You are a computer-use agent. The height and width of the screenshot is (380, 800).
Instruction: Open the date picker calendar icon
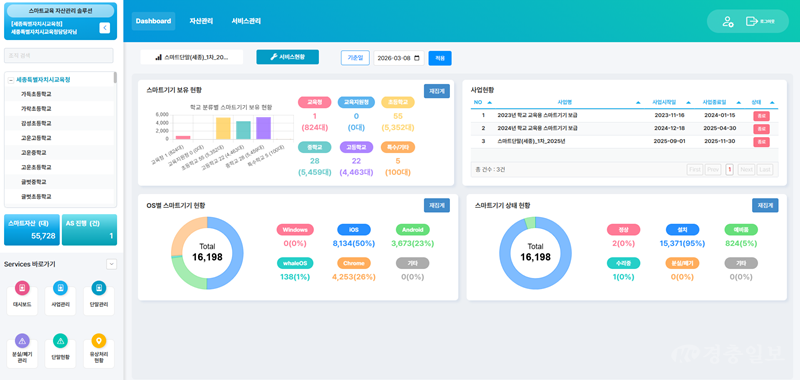417,58
